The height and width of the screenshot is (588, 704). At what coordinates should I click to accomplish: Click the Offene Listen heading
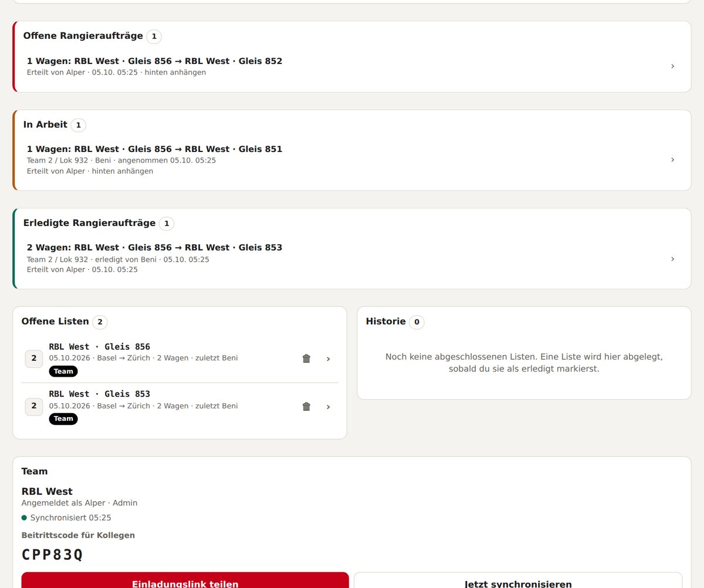coord(55,321)
